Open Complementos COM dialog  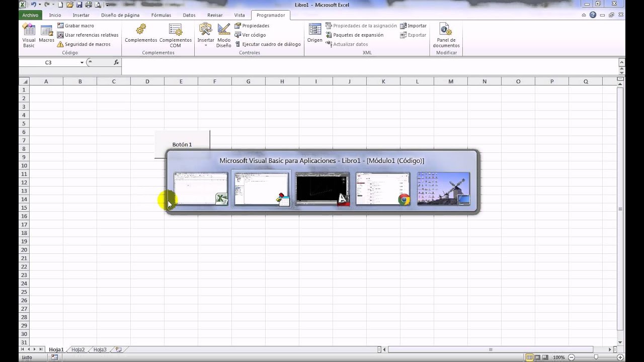coord(176,35)
